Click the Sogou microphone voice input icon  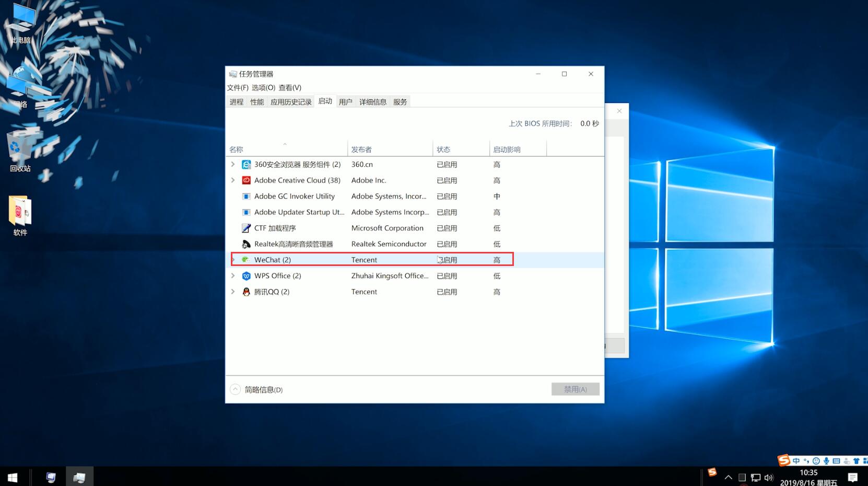[826, 461]
